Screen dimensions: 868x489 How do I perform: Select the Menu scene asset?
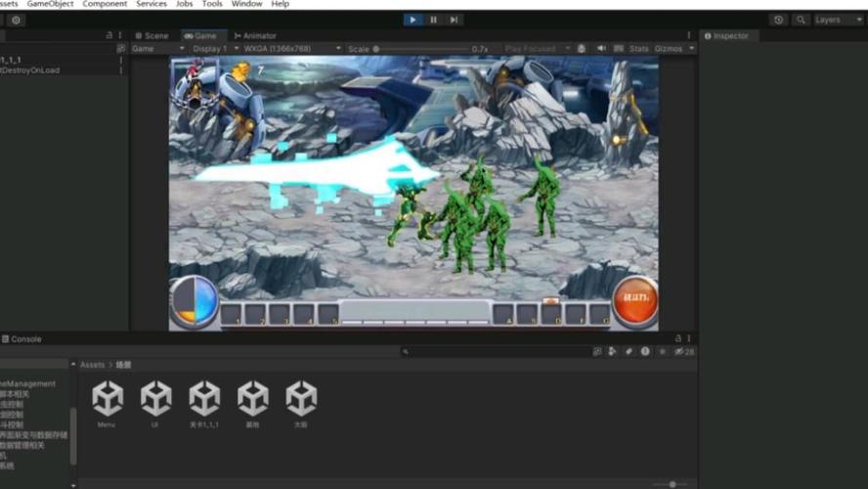(x=108, y=400)
